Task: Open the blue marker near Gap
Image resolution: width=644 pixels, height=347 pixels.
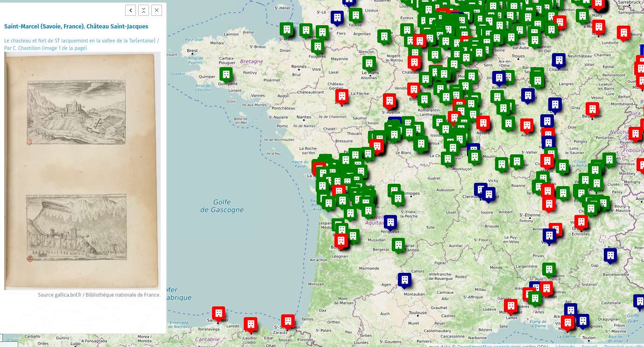Action: (x=610, y=255)
